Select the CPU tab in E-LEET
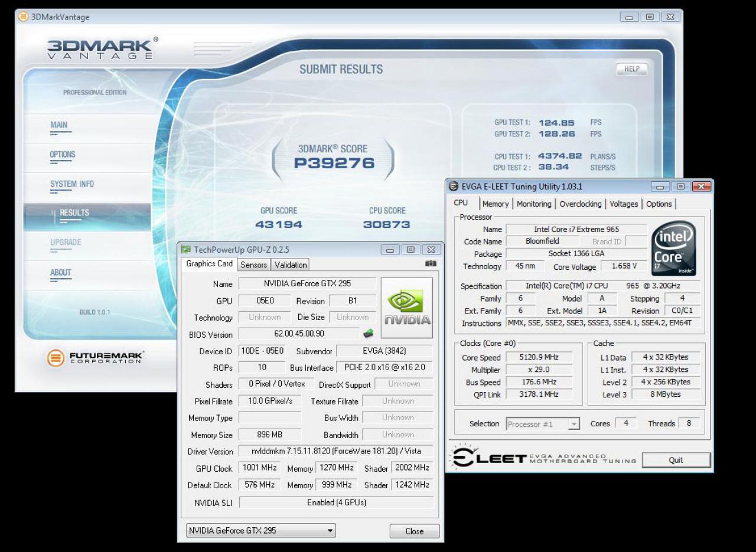This screenshot has height=552, width=756. [x=461, y=202]
